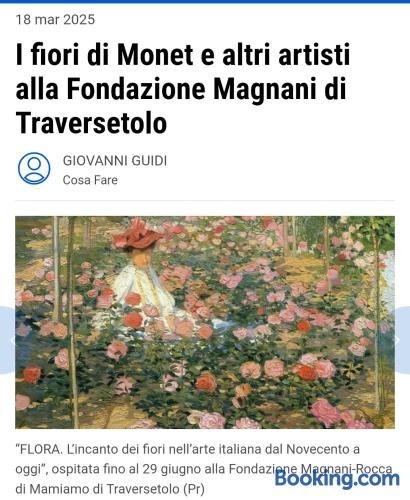This screenshot has height=500, width=410.
Task: Click the article headline about Monet's flowers
Action: pos(183,89)
